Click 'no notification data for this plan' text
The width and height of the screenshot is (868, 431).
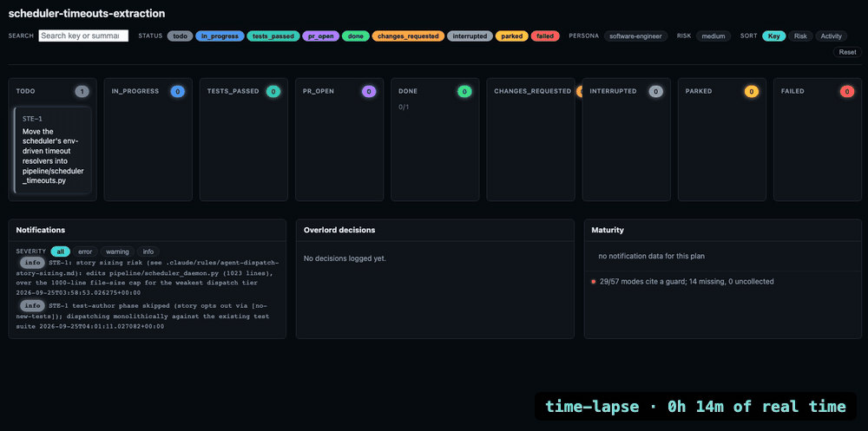[652, 256]
